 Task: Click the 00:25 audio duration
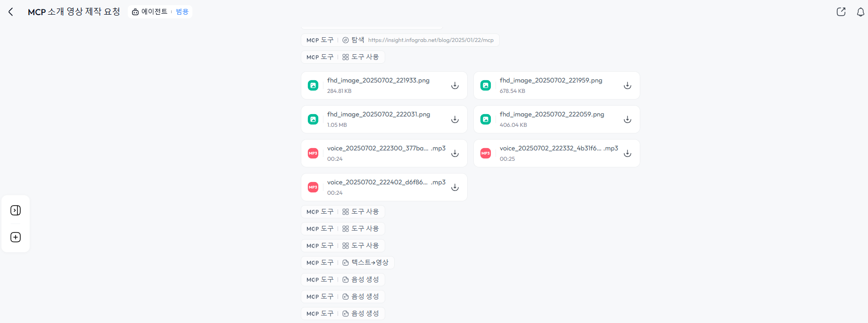507,159
